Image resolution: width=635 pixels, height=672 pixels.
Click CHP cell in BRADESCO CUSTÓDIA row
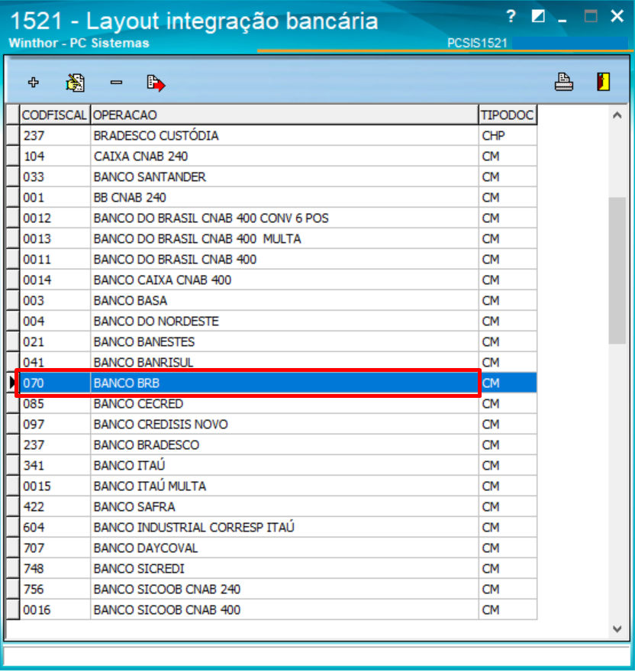coord(508,135)
